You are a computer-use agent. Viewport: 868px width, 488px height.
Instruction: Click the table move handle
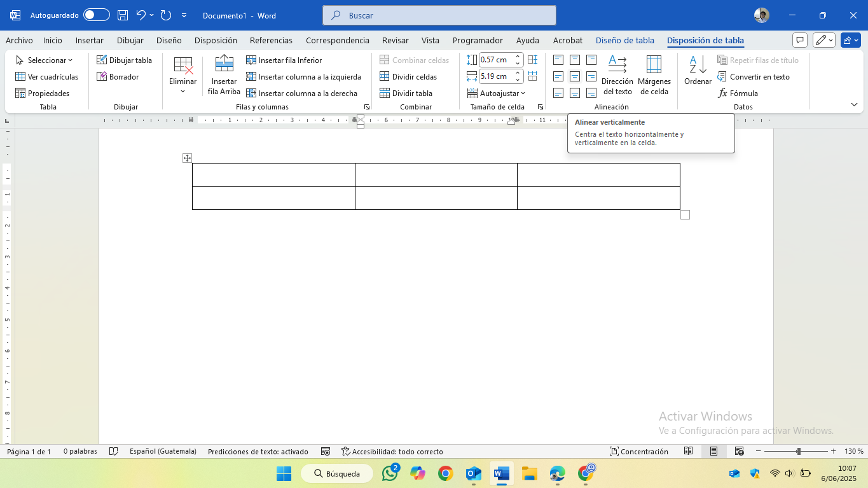tap(187, 158)
